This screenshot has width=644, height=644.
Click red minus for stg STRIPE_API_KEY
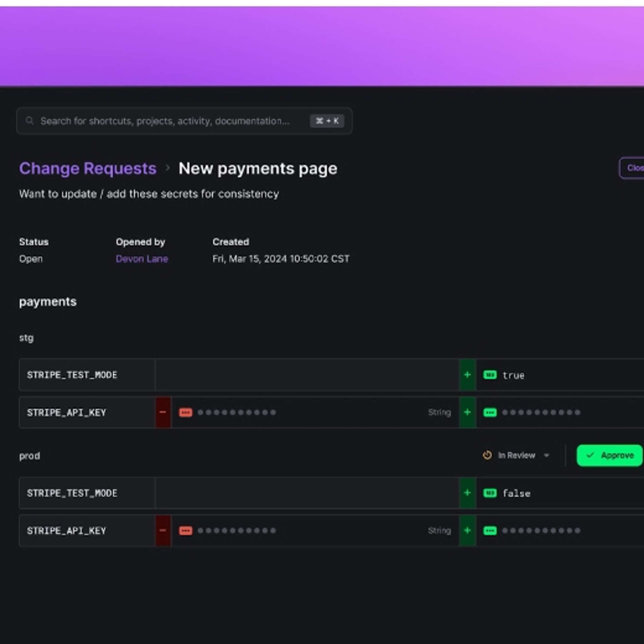163,412
